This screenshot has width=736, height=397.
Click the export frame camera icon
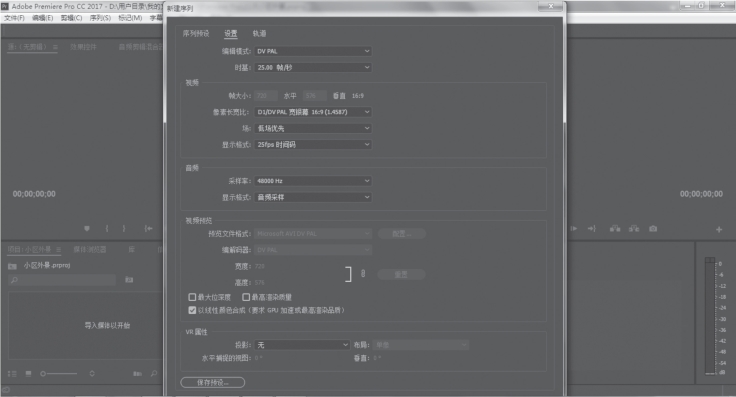653,229
